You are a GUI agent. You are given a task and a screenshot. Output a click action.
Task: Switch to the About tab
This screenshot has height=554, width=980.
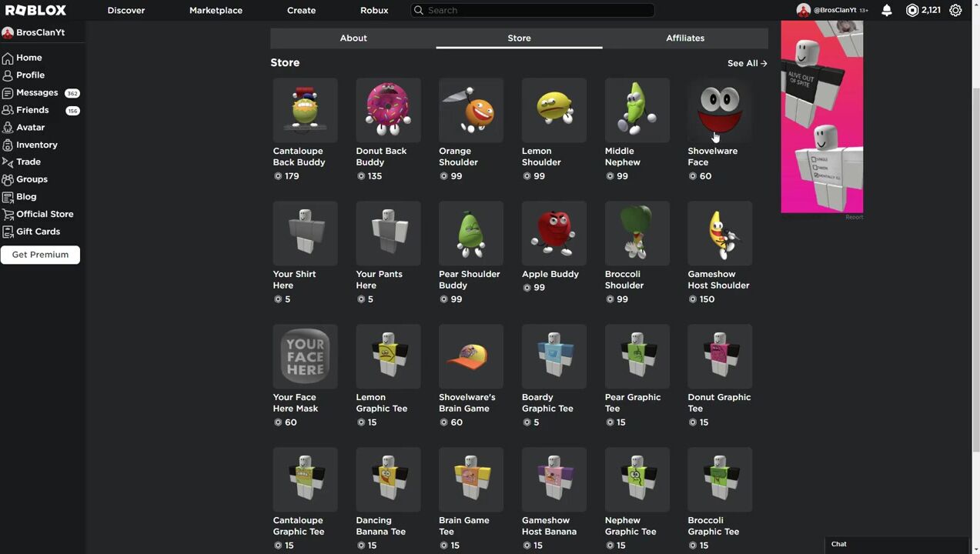click(353, 38)
